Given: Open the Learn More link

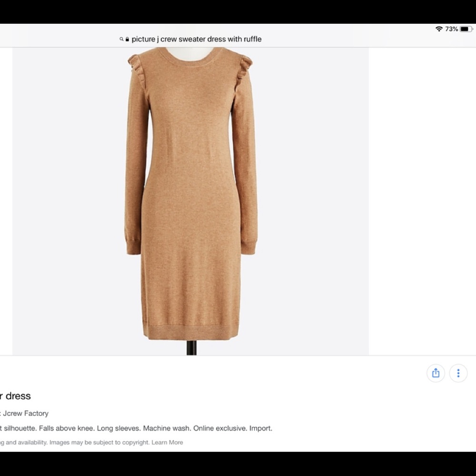Looking at the screenshot, I should click(x=167, y=442).
